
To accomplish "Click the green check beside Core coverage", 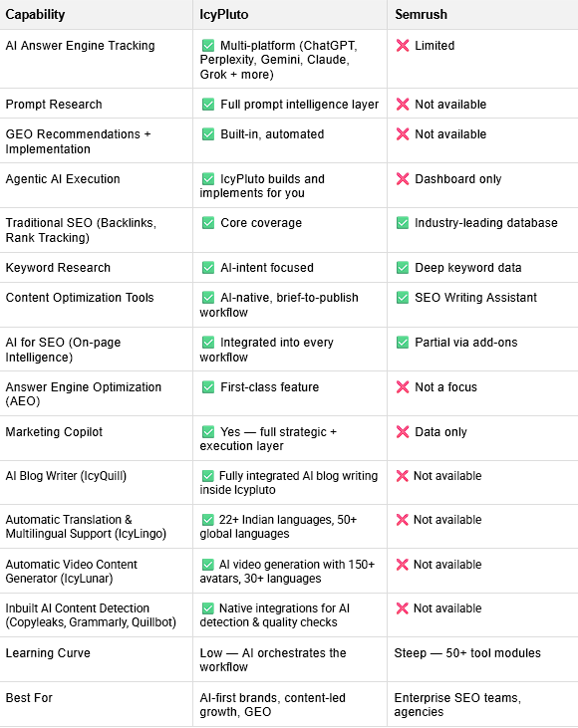I will [208, 223].
